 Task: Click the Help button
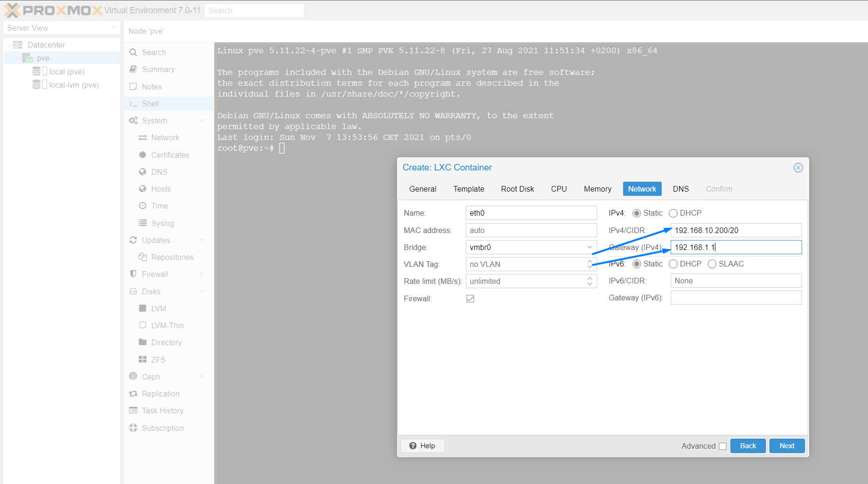click(x=422, y=446)
